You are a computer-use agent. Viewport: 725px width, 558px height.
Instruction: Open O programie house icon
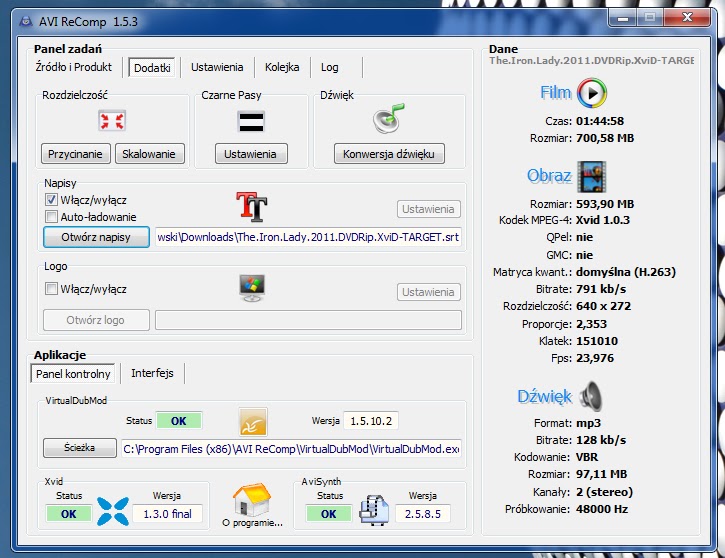click(x=252, y=499)
